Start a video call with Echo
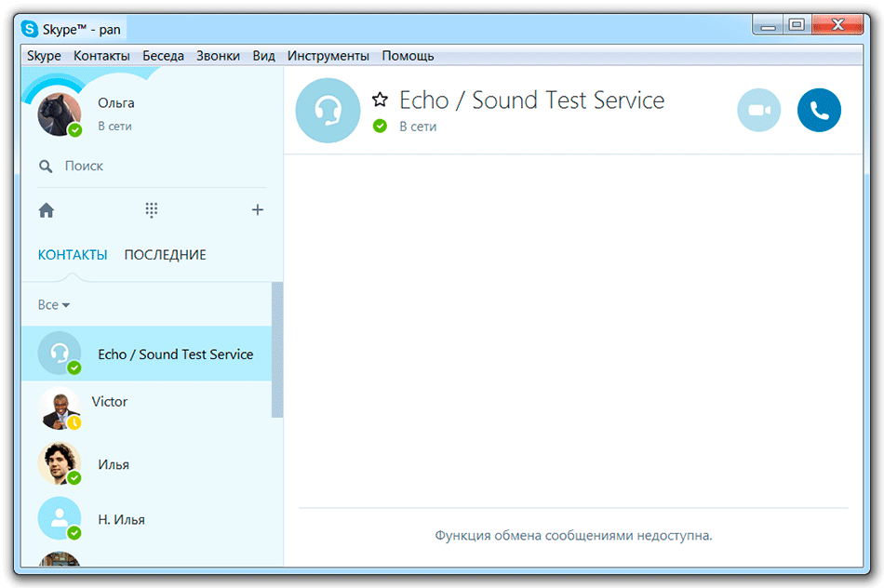This screenshot has width=884, height=588. [758, 111]
